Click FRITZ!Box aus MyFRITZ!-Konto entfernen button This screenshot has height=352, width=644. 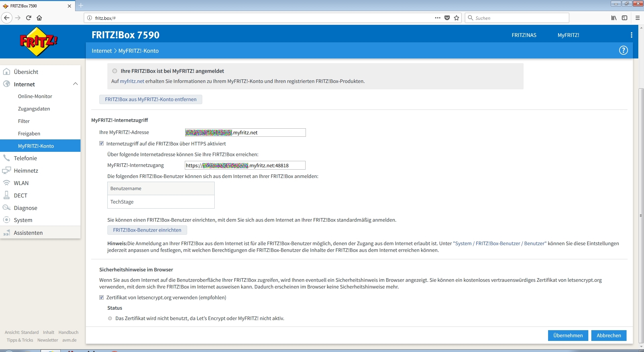pos(151,99)
